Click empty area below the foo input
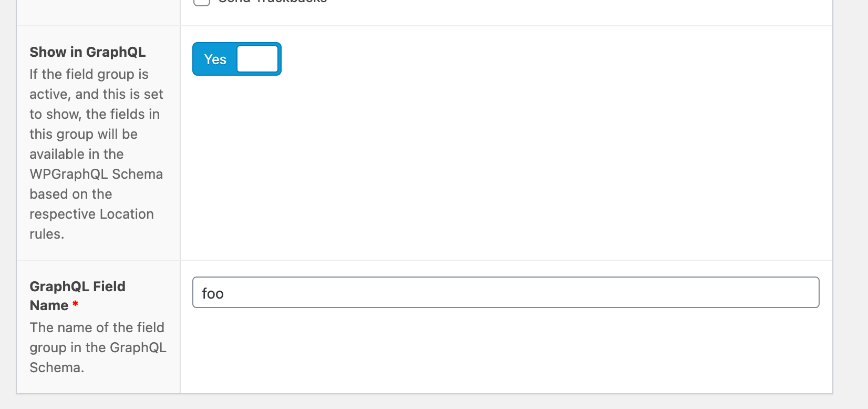Viewport: 868px width, 409px height. (505, 351)
